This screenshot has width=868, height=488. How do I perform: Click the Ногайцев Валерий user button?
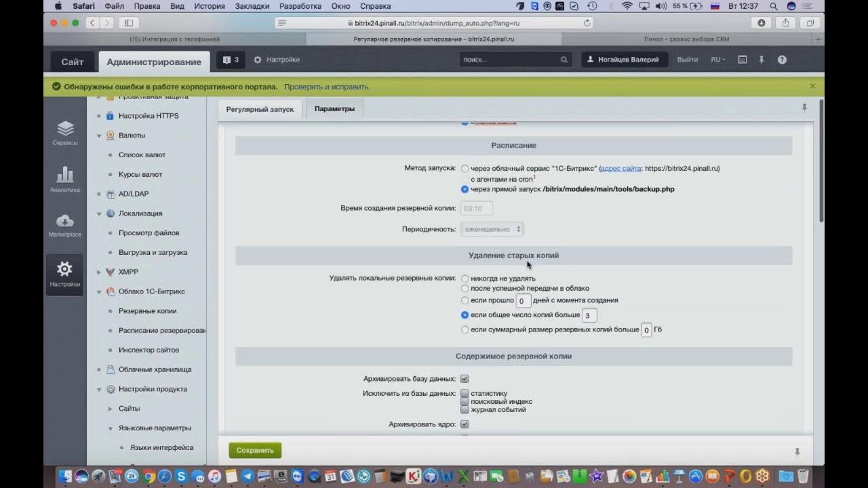625,60
